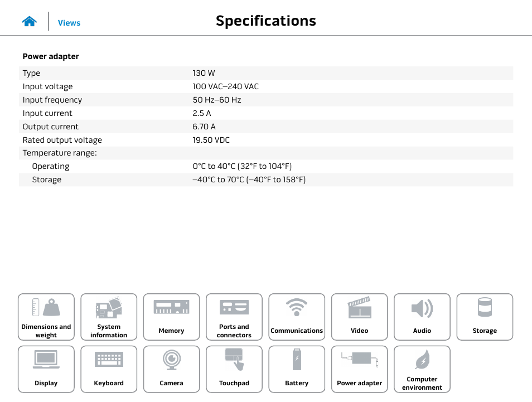Select the Input frequency label
Viewport: 532px width, 402px height.
52,100
